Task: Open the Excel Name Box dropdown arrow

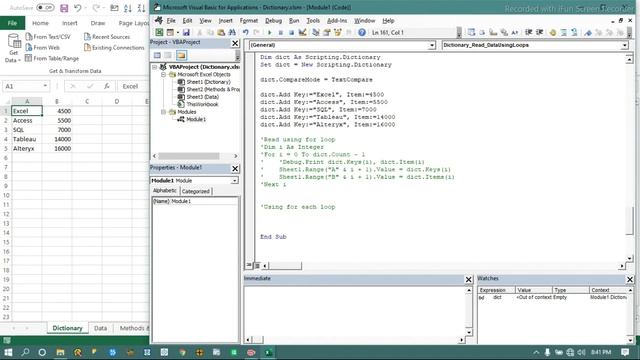Action: pos(45,86)
